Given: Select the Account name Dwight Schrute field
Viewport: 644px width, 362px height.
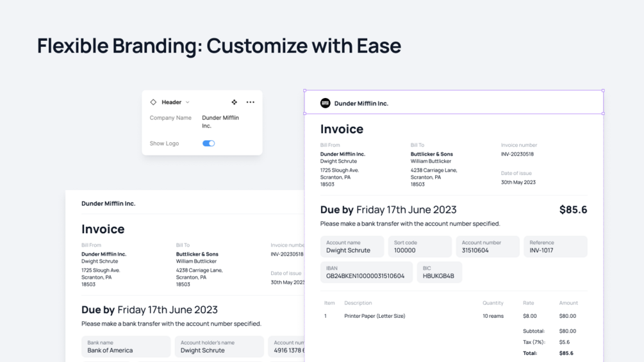Looking at the screenshot, I should pyautogui.click(x=352, y=246).
